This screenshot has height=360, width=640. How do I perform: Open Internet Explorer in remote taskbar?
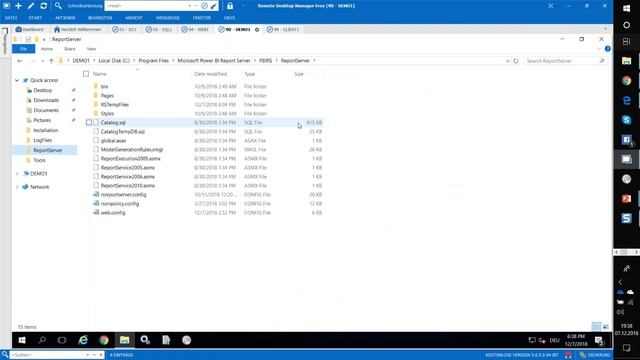click(83, 340)
